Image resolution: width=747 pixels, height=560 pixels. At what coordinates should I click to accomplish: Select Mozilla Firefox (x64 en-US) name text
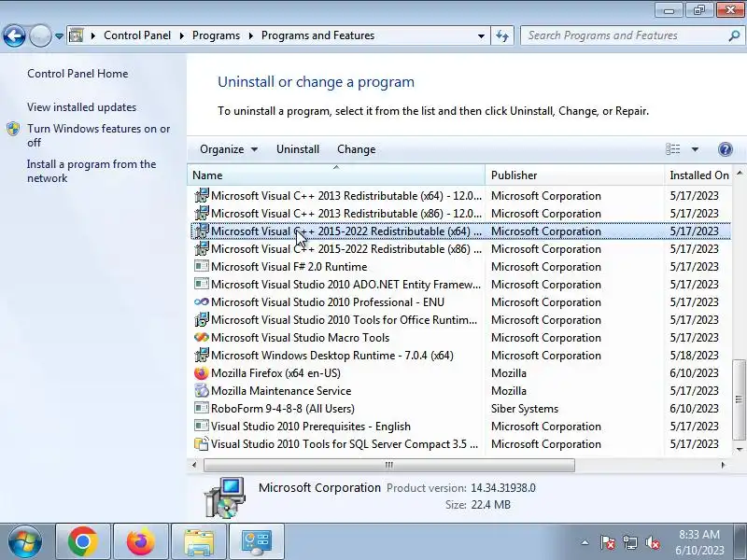point(275,372)
